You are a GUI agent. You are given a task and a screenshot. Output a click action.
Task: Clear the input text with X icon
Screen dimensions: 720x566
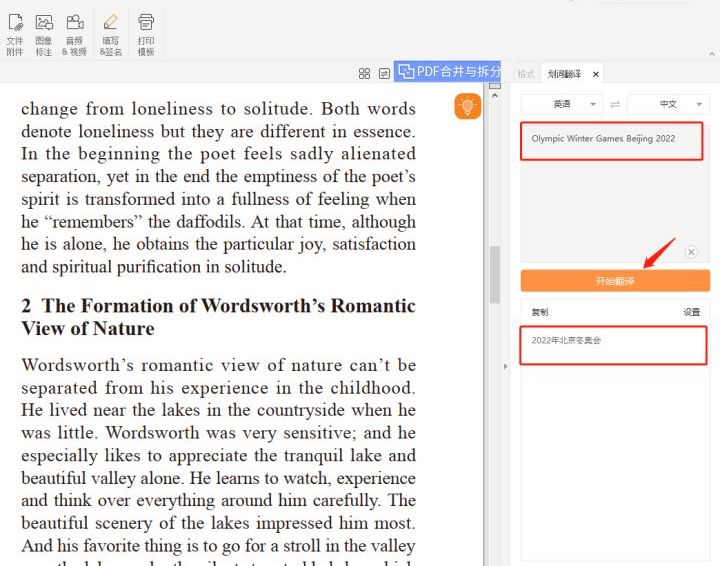(x=691, y=252)
